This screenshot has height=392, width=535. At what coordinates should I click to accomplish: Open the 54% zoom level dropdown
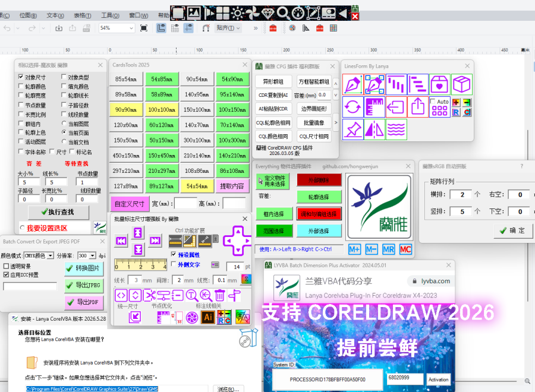pyautogui.click(x=131, y=28)
